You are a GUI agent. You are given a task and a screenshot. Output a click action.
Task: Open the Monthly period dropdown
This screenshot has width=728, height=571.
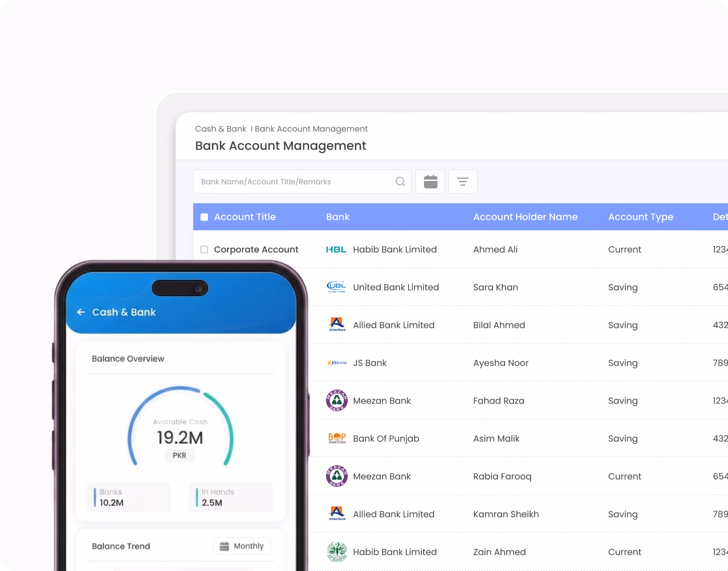[x=242, y=546]
